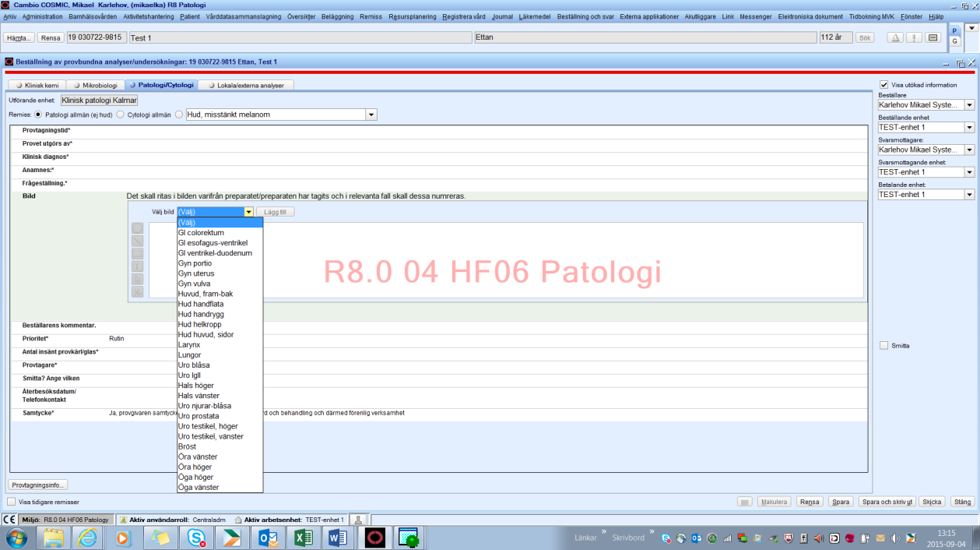
Task: Click the P tab icon at top right
Action: tap(955, 31)
